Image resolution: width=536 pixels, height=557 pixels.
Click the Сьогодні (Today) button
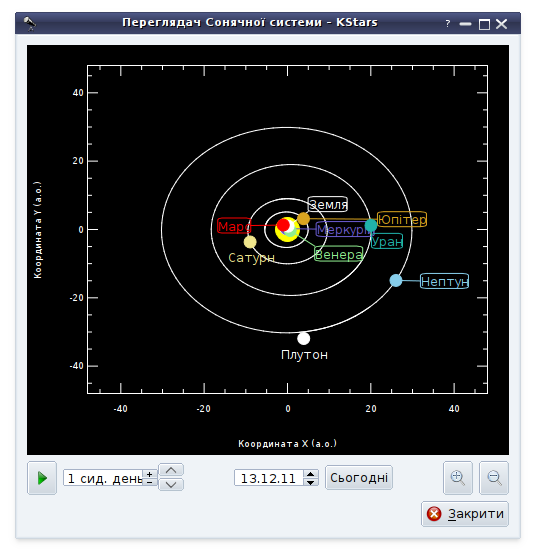click(x=359, y=478)
